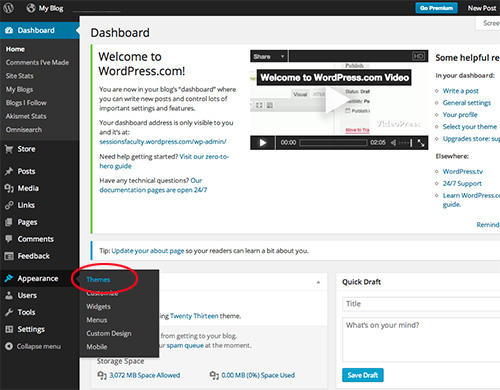Enter fullscreen on the welcome video
Image resolution: width=500 pixels, height=390 pixels.
(x=421, y=143)
